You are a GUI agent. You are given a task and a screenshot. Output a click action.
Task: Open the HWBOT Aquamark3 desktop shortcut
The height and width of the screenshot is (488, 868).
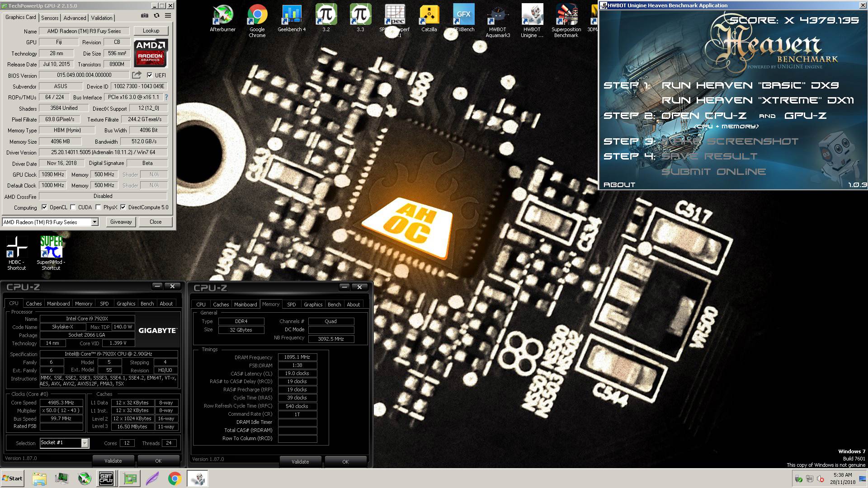498,21
